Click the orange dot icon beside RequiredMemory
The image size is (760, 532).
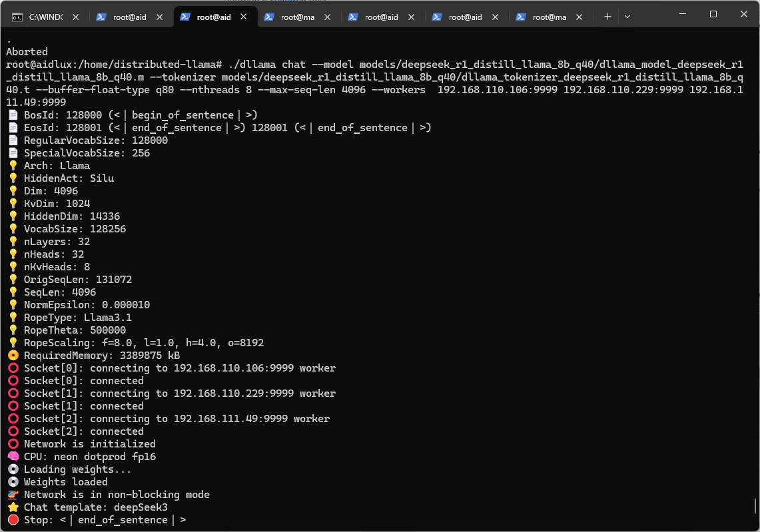[x=13, y=355]
